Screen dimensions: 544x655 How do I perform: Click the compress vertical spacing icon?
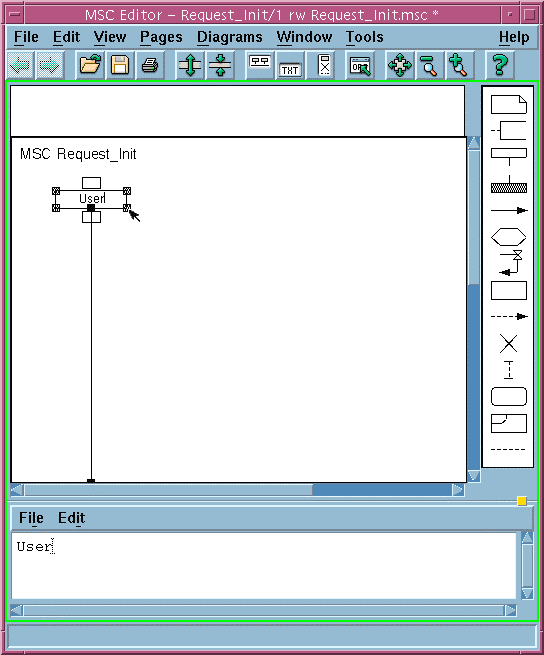(x=220, y=65)
